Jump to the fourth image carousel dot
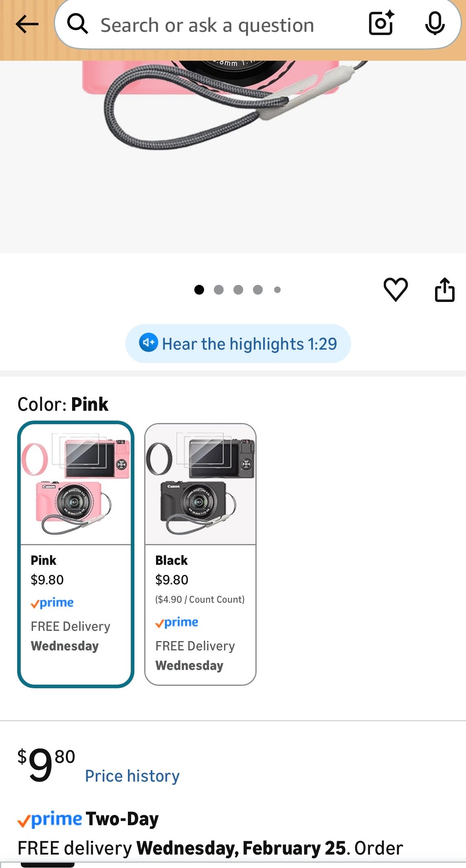This screenshot has height=868, width=466. point(258,289)
